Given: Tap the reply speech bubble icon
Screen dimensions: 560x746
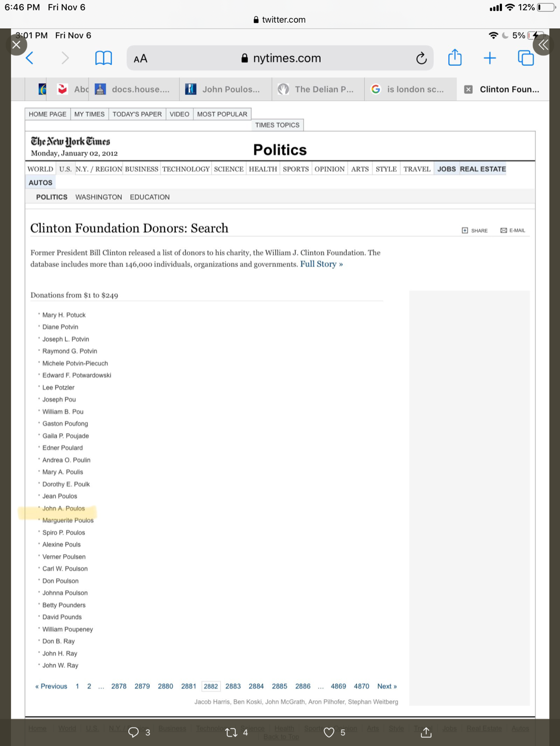Looking at the screenshot, I should (x=133, y=732).
